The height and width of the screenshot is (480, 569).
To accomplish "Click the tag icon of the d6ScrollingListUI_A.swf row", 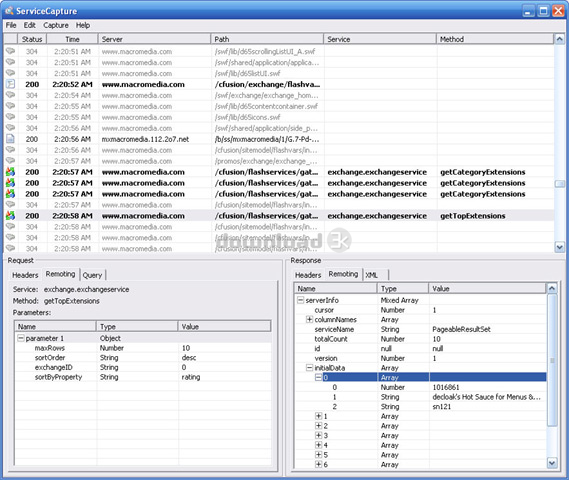I will pyautogui.click(x=11, y=51).
